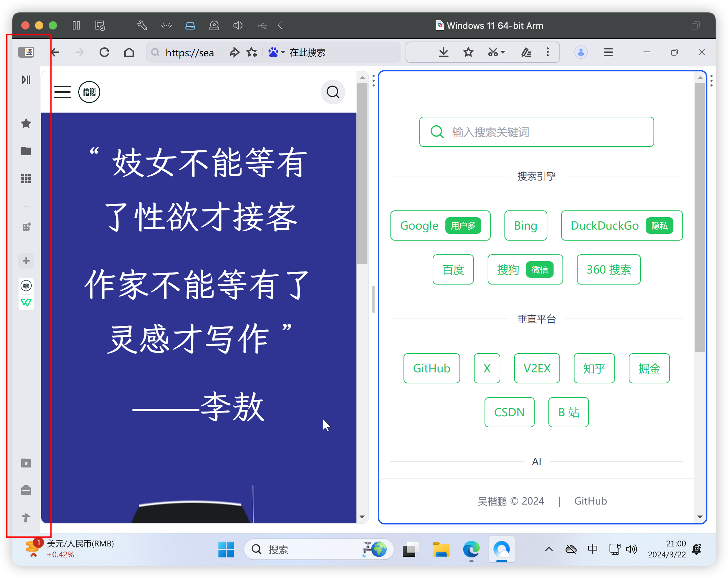The image size is (728, 578).
Task: Select the 搜狗 微信 search button
Action: 525,269
